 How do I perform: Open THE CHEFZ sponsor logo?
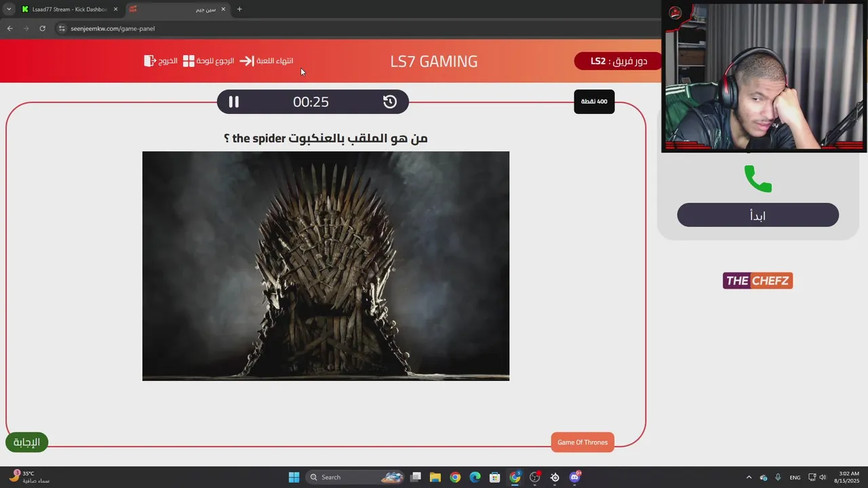tap(757, 281)
